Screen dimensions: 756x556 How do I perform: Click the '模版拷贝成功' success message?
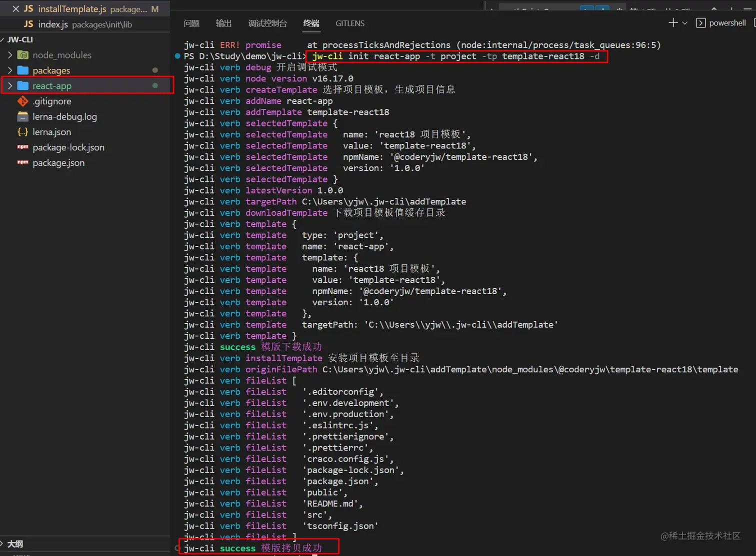point(253,548)
